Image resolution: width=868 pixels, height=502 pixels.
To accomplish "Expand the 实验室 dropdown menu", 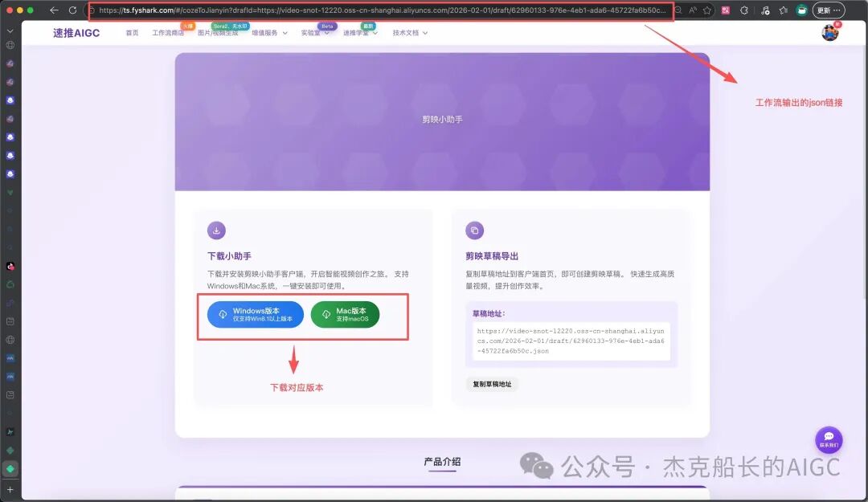I will point(315,33).
